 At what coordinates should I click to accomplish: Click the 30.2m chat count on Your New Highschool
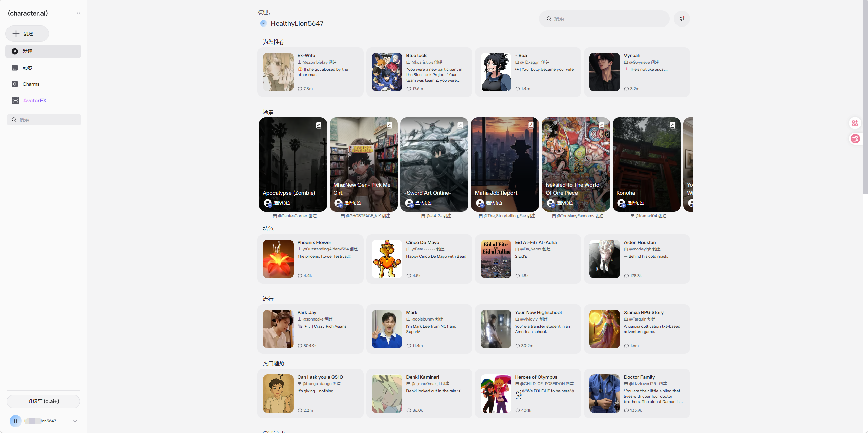pos(524,346)
